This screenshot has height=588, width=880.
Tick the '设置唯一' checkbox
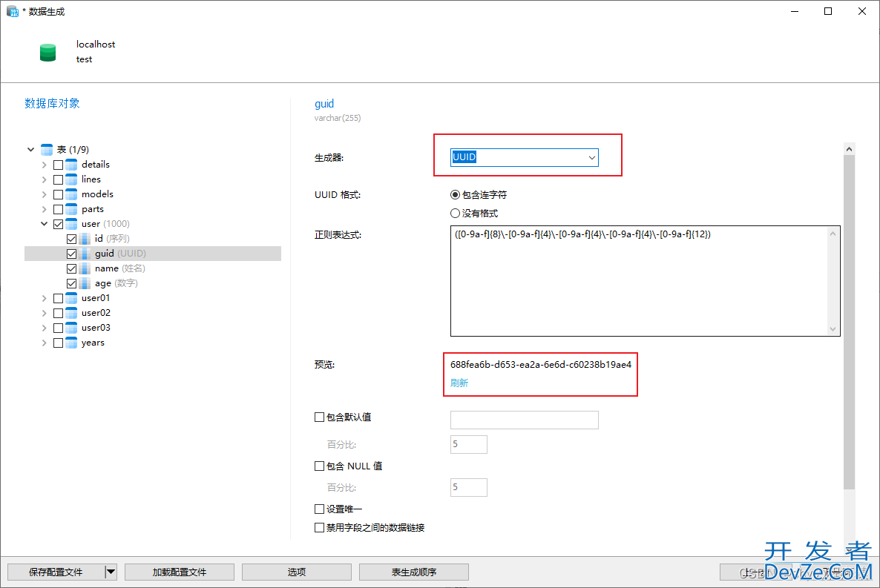point(319,509)
